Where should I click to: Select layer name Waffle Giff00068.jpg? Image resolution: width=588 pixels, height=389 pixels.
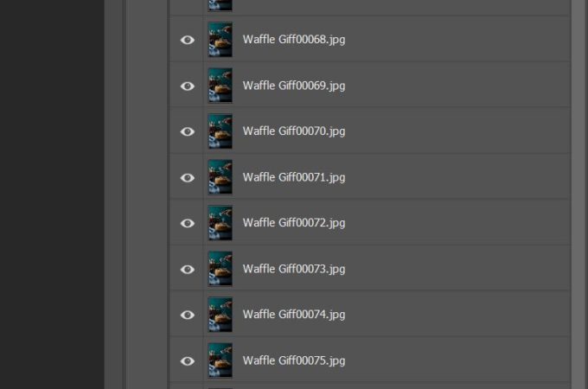(x=294, y=40)
